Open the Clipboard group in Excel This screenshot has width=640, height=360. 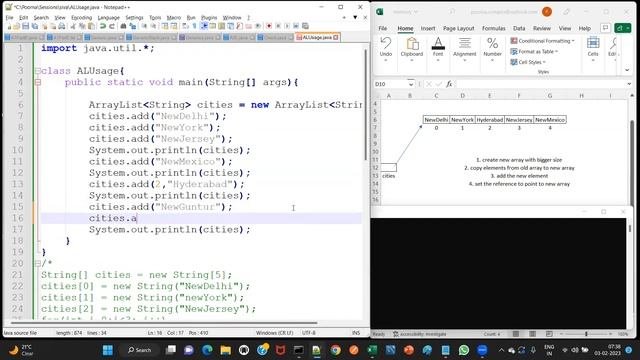coord(411,49)
